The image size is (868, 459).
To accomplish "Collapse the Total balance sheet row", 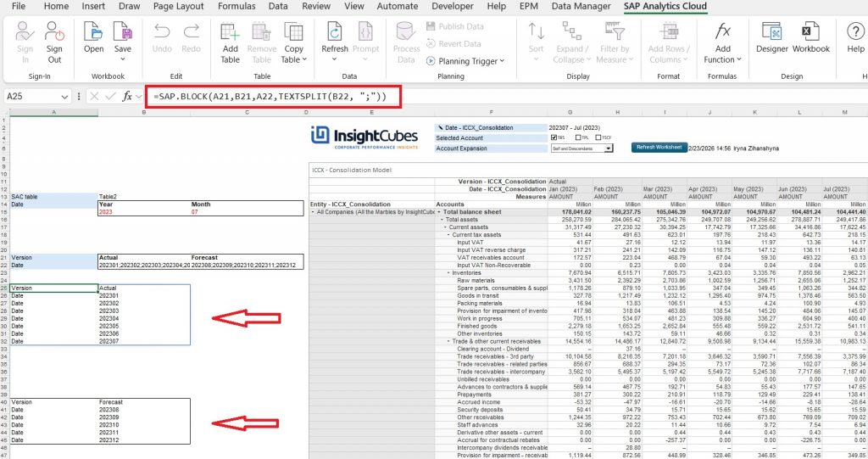I will [439, 212].
